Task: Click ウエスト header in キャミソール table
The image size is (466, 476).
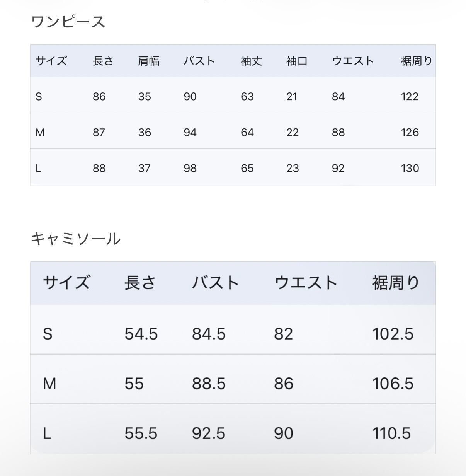Action: coord(306,283)
